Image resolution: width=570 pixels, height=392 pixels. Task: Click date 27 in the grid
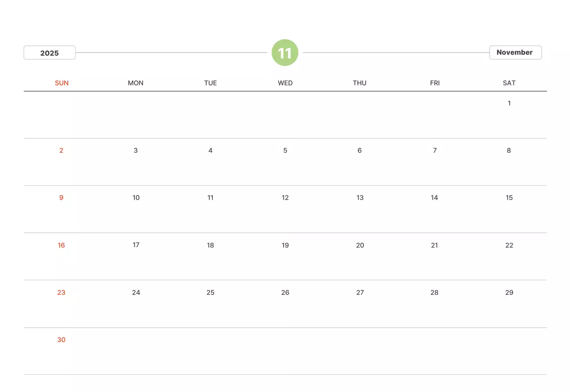360,293
